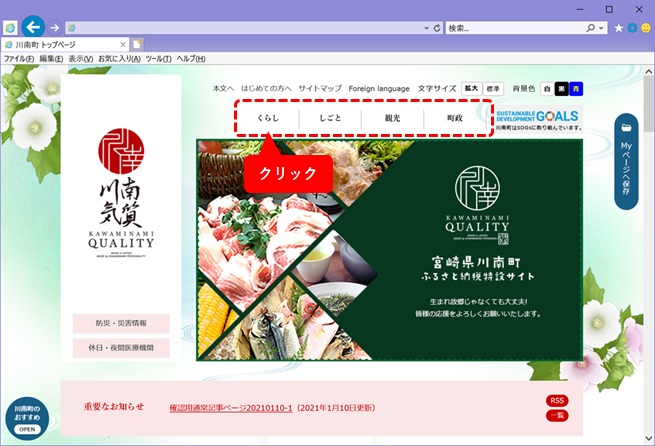Jump to 本文へ link
Image resolution: width=655 pixels, height=446 pixels.
pos(223,89)
